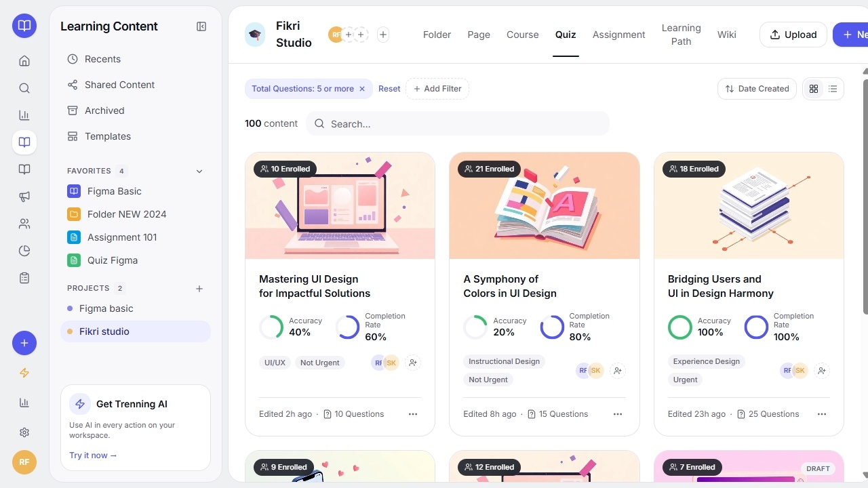Open the settings gear icon
Image resolution: width=868 pixels, height=488 pixels.
pyautogui.click(x=24, y=432)
